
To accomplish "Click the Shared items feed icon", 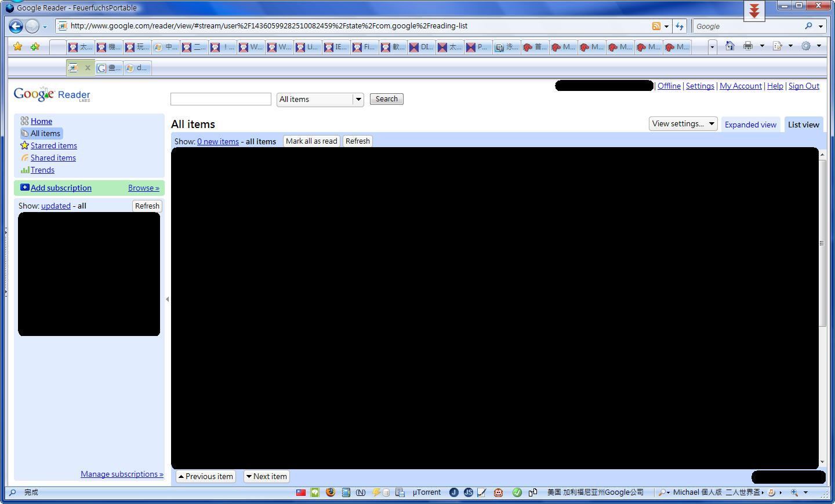I will click(24, 158).
